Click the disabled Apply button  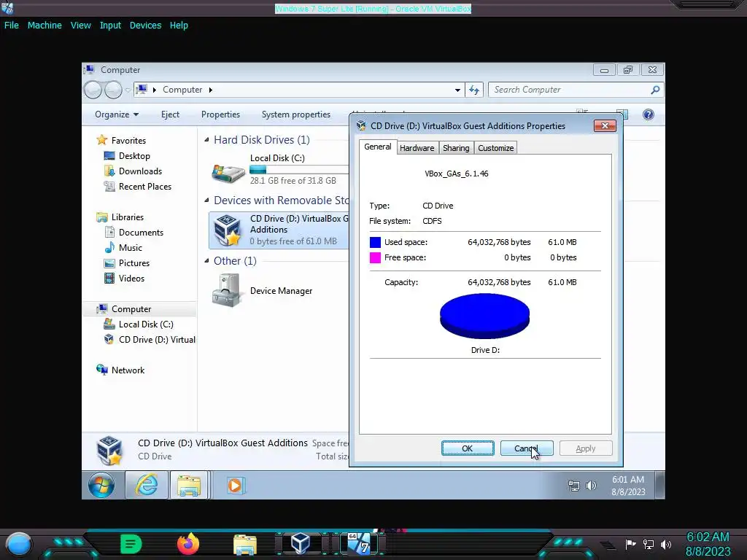[586, 448]
